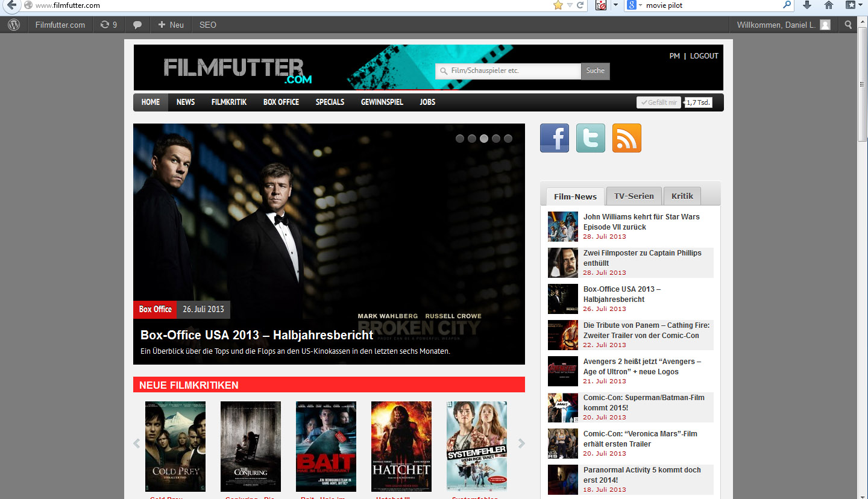Image resolution: width=868 pixels, height=499 pixels.
Task: Switch to the TV-Serien tab
Action: pyautogui.click(x=634, y=196)
